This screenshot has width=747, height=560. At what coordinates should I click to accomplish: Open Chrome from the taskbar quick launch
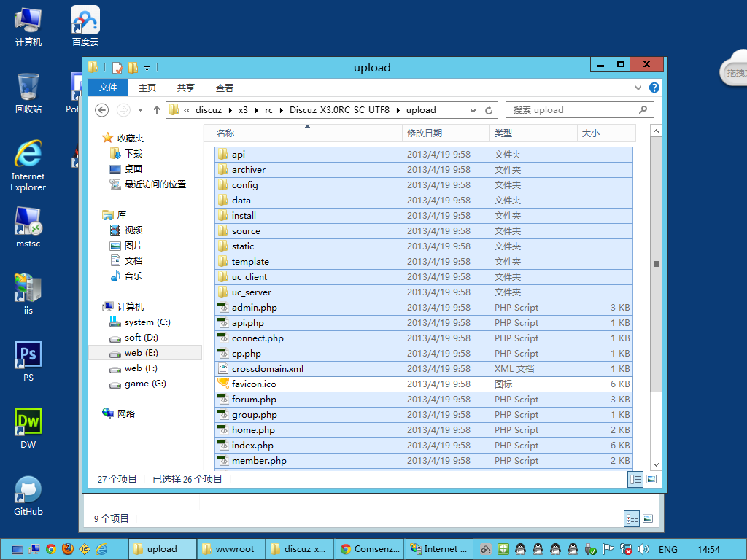coord(51,549)
